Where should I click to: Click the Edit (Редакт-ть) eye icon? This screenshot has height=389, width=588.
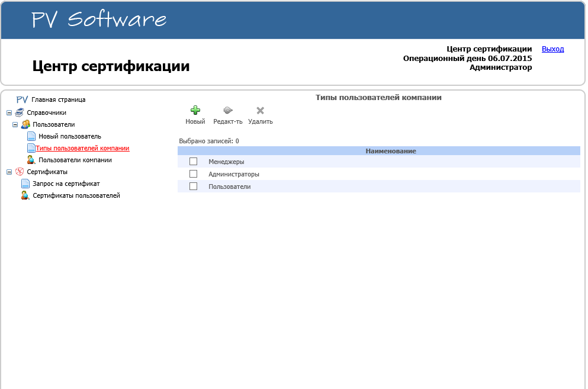(x=228, y=110)
